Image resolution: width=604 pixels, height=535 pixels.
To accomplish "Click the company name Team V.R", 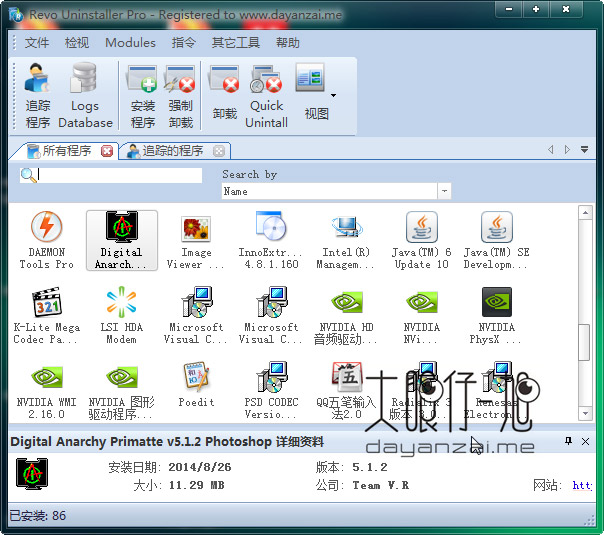I will click(381, 485).
